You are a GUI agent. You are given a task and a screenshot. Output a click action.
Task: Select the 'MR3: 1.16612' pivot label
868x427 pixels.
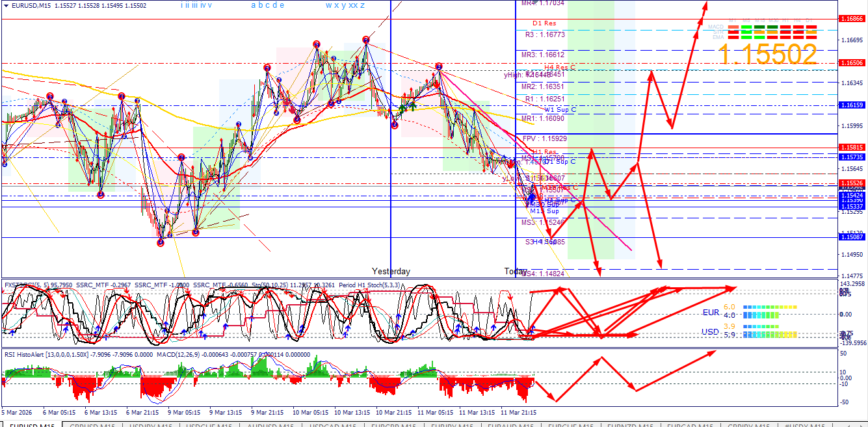click(542, 55)
